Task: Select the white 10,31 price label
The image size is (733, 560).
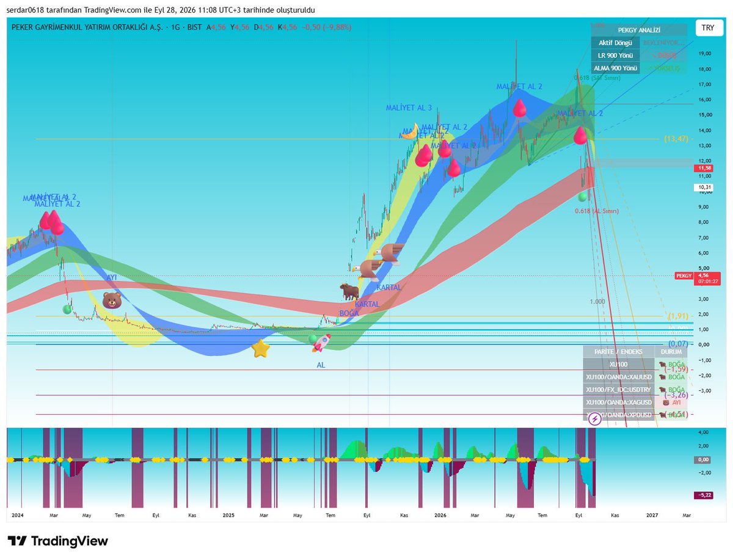Action: click(x=703, y=187)
